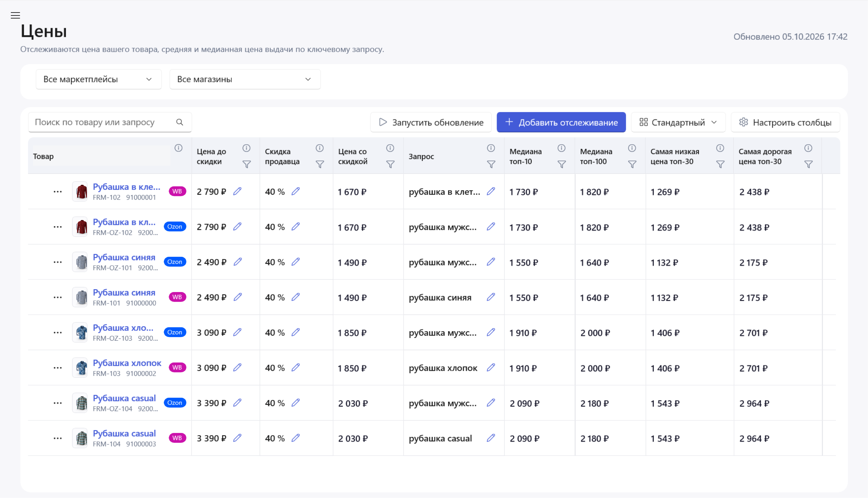868x498 pixels.
Task: Show info tooltip for Товар column
Action: click(179, 148)
